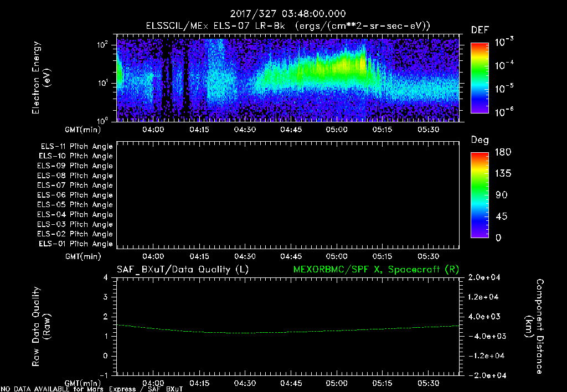This screenshot has height=392, width=567.
Task: Click the 4.0e+03 tick on the distance axis
Action: tap(484, 317)
